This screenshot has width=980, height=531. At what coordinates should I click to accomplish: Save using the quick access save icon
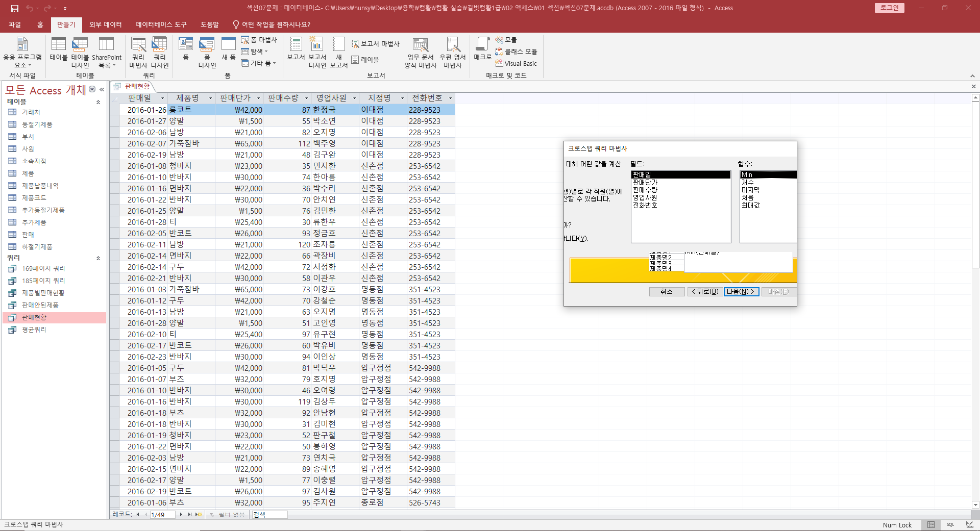coord(15,8)
